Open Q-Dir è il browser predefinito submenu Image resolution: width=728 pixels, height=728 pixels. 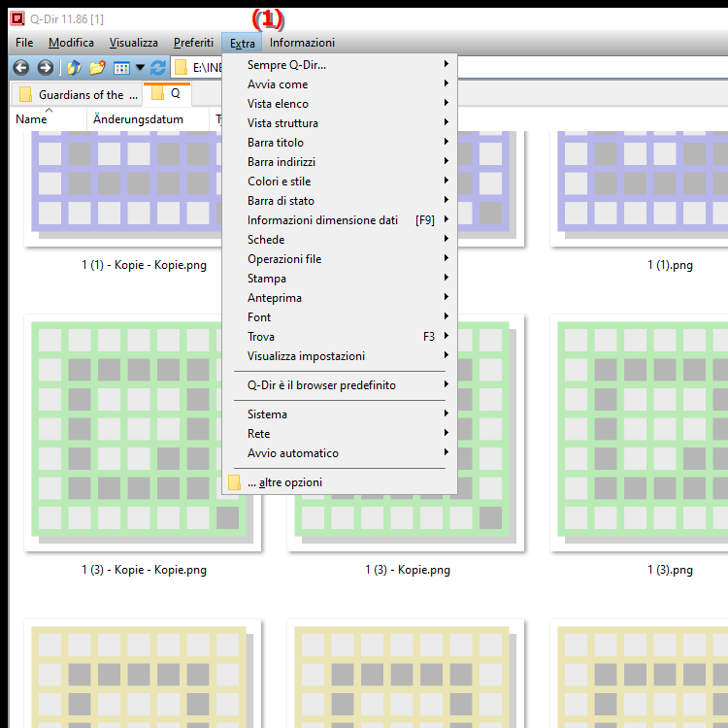(x=340, y=385)
